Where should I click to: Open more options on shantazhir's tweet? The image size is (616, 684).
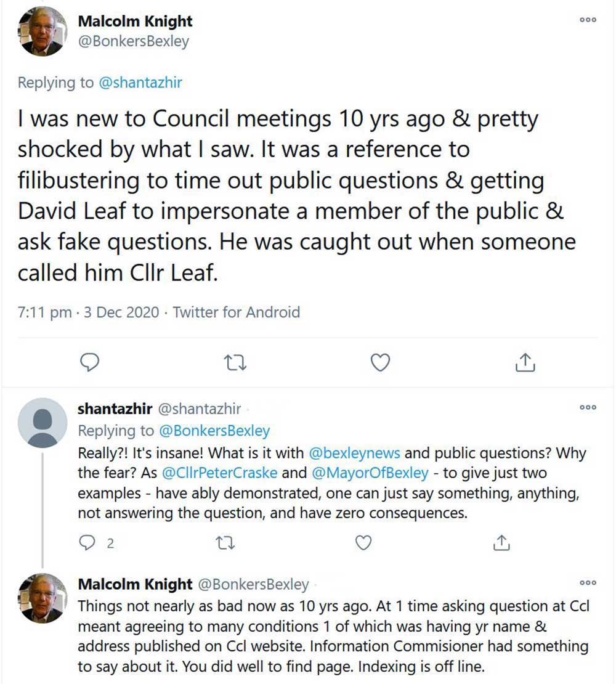pos(588,407)
